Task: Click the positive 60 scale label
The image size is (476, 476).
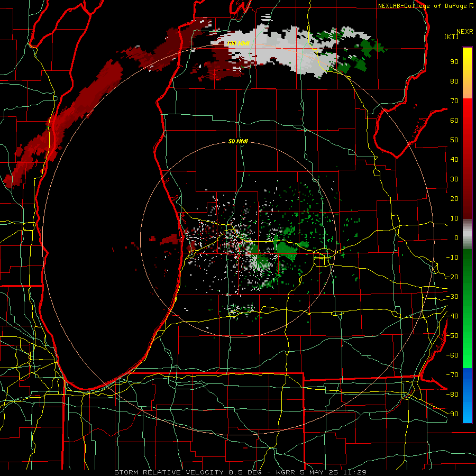Action: click(x=454, y=120)
